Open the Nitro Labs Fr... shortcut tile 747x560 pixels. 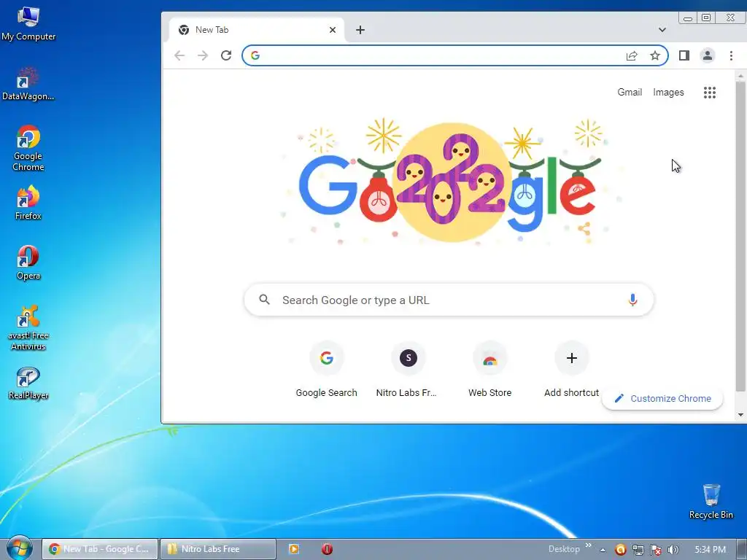(408, 370)
